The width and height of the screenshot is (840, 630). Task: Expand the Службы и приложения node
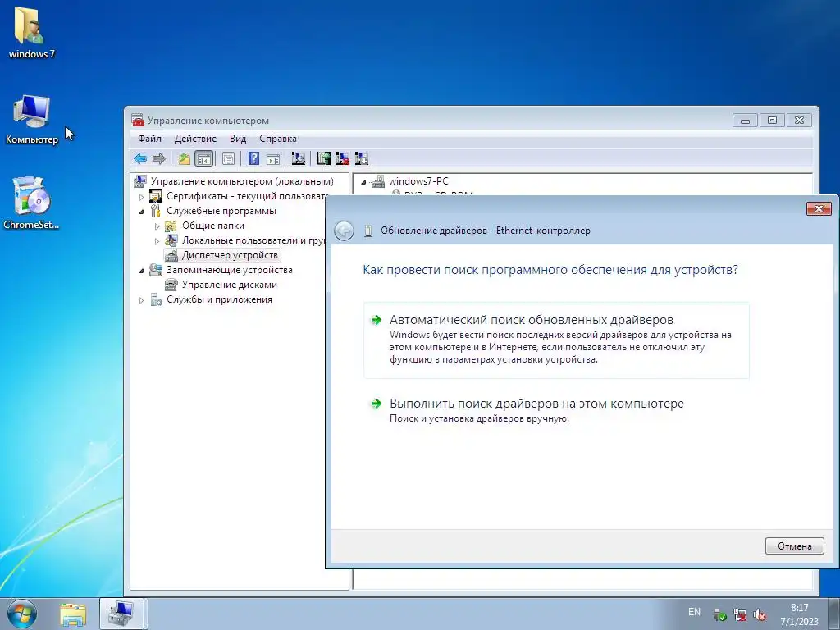pyautogui.click(x=141, y=300)
